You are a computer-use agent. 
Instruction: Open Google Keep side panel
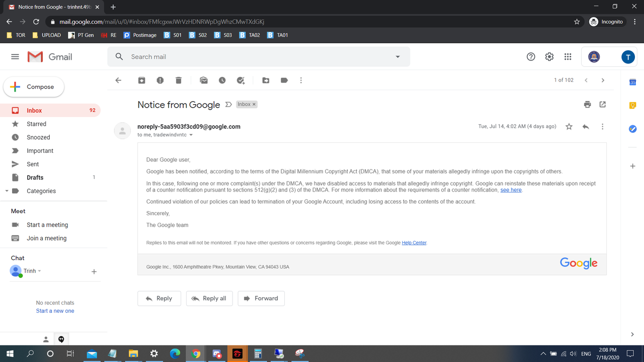coord(633,106)
